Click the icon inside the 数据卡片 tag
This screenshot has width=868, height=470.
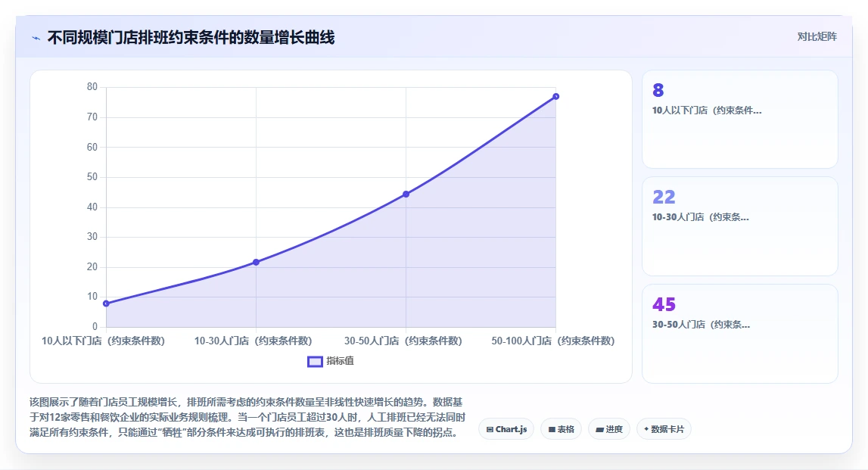point(646,429)
